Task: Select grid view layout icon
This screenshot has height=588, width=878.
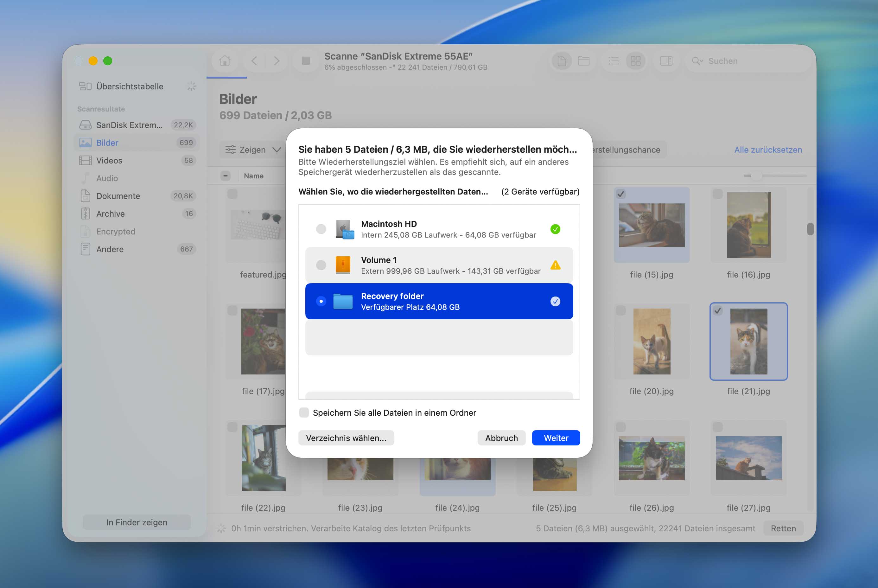Action: [x=636, y=61]
